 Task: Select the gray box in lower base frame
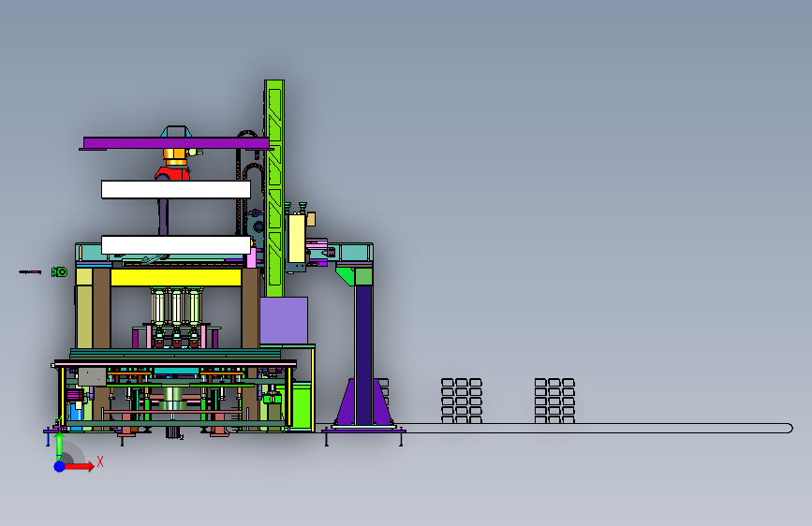click(x=92, y=377)
